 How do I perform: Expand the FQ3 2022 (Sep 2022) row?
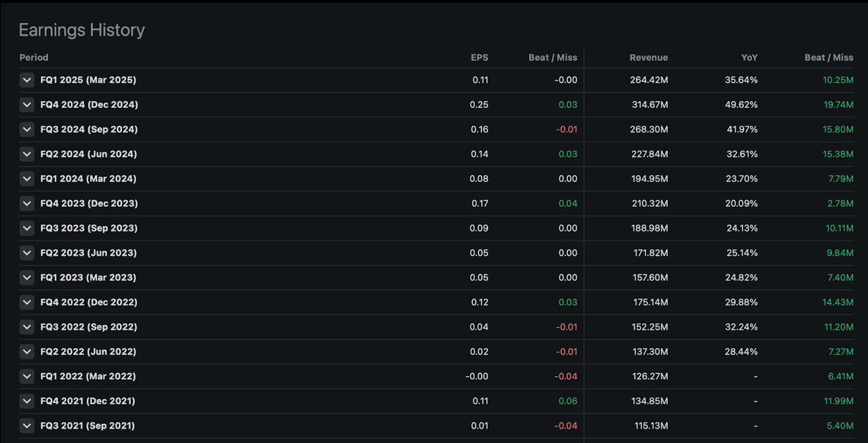point(27,327)
